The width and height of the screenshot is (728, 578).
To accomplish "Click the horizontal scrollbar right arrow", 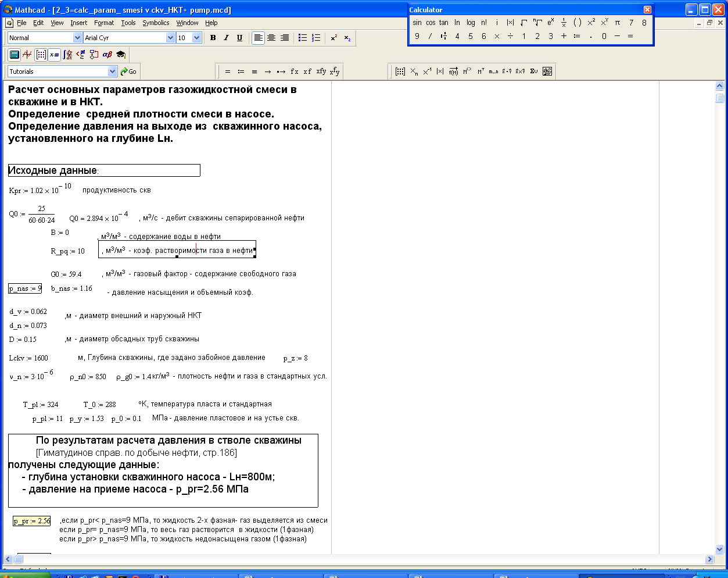I will pyautogui.click(x=709, y=559).
